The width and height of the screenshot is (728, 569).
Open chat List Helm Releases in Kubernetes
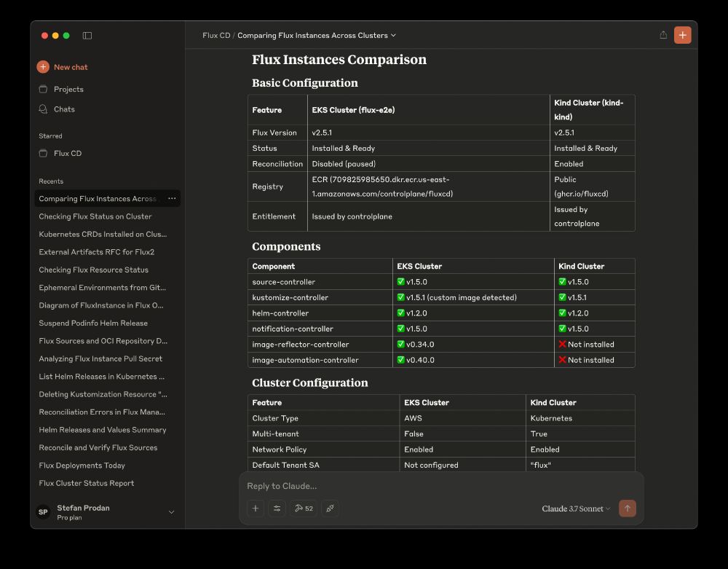pyautogui.click(x=102, y=376)
